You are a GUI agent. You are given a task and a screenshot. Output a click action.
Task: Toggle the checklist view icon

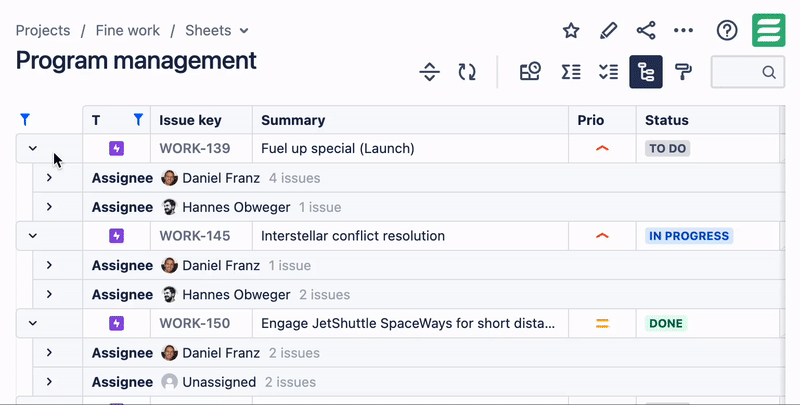point(608,72)
